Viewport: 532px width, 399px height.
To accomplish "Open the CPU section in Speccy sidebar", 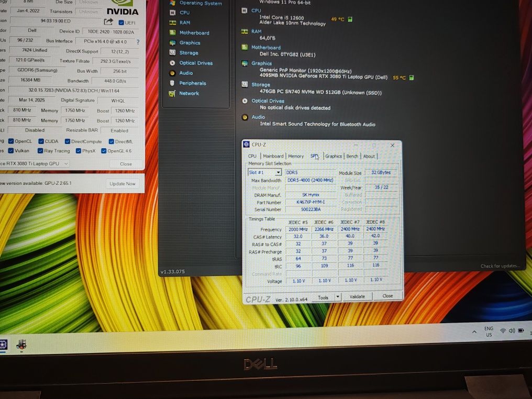I will (184, 13).
